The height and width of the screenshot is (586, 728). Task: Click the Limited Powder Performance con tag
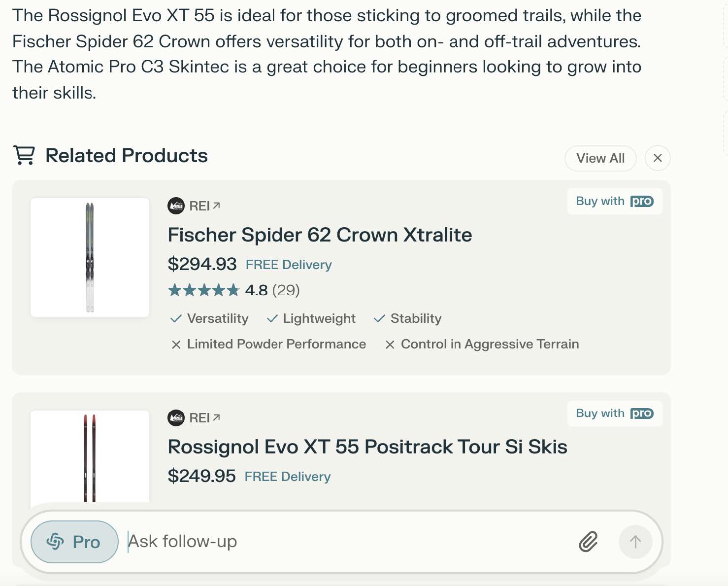point(268,344)
